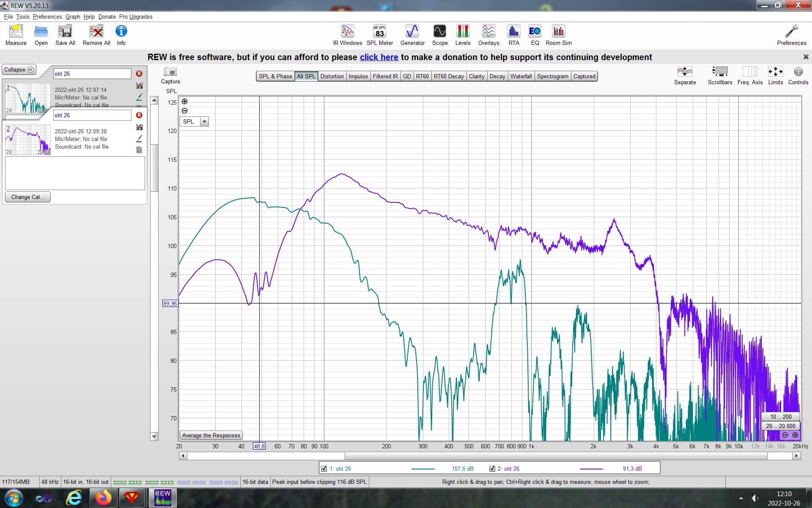The height and width of the screenshot is (508, 812).
Task: Click the Save All icon
Action: pyautogui.click(x=65, y=35)
